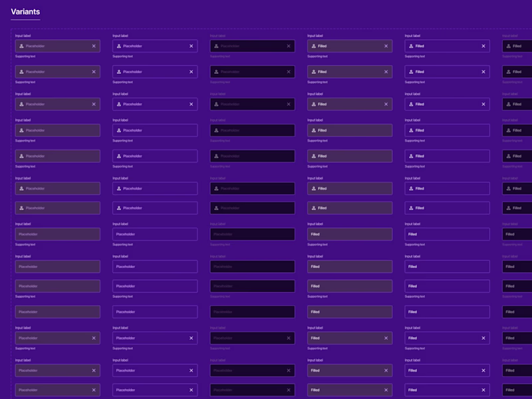Click clear X in top-left Placeholder input

pos(94,46)
